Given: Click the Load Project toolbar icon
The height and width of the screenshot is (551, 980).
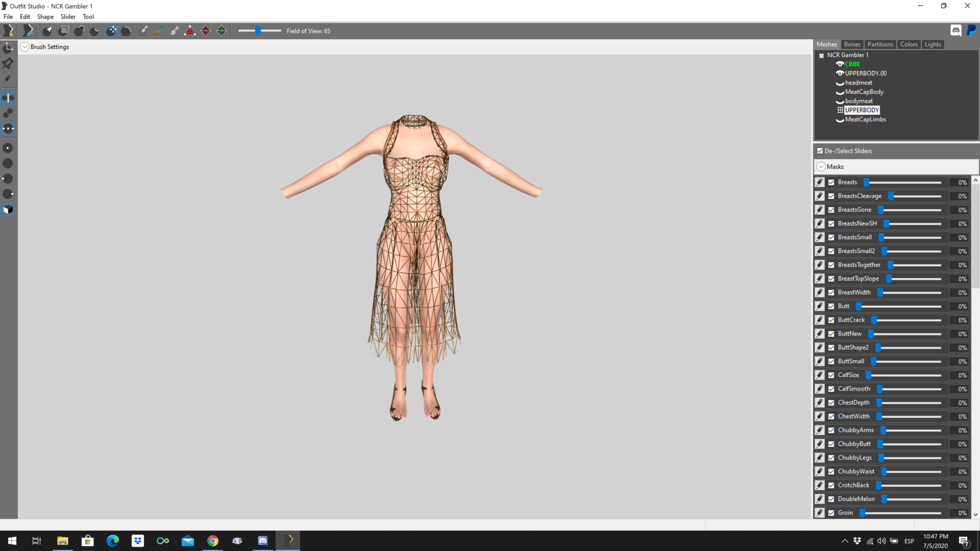Looking at the screenshot, I should coord(28,31).
